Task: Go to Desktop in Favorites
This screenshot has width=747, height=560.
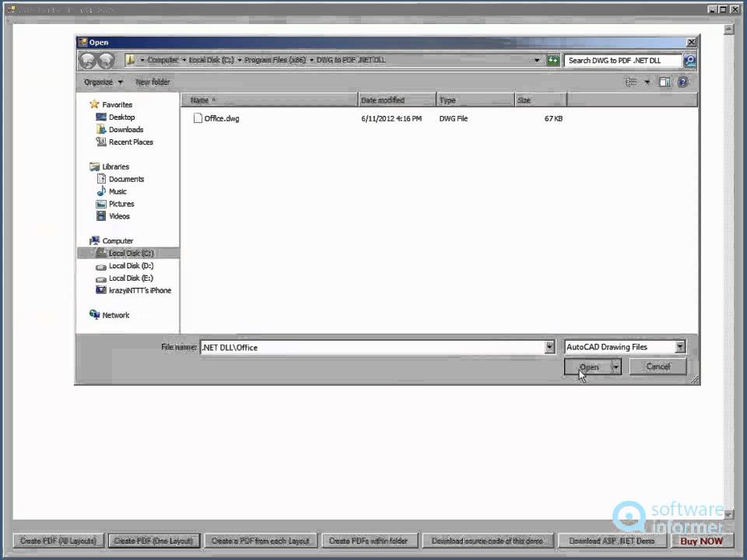Action: pos(121,117)
